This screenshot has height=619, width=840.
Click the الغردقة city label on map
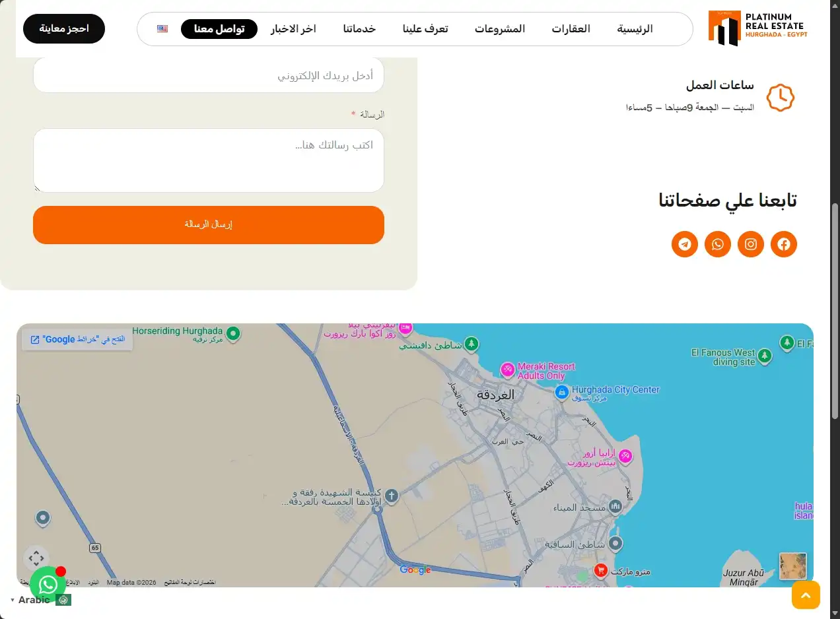[x=495, y=395]
